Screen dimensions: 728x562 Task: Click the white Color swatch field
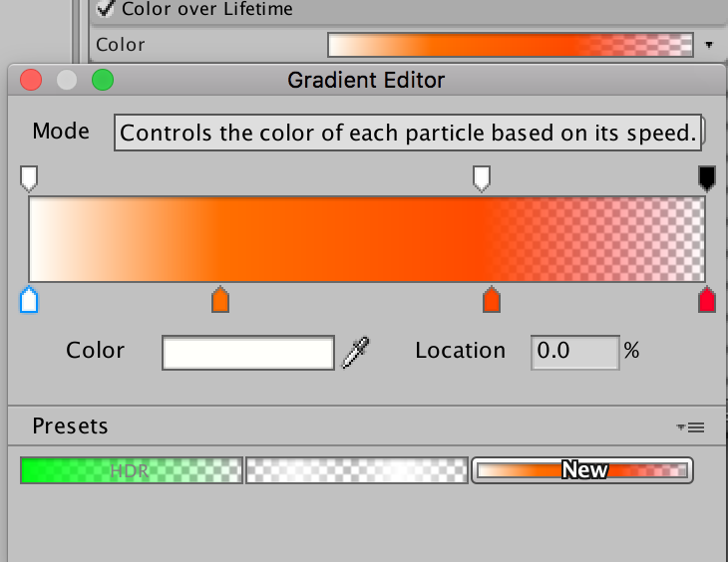pos(248,352)
